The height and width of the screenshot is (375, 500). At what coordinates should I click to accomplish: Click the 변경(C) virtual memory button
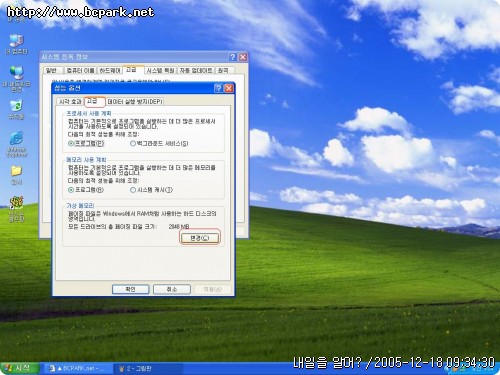pos(199,238)
